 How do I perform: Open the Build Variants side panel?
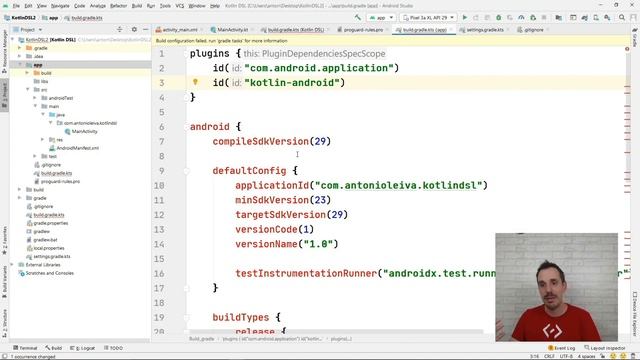pyautogui.click(x=4, y=282)
